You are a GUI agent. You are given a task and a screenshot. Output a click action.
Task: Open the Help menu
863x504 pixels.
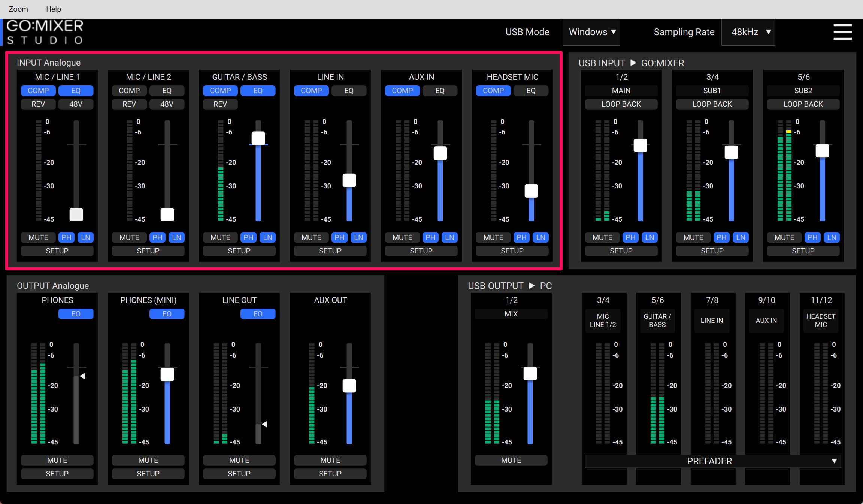(x=54, y=9)
